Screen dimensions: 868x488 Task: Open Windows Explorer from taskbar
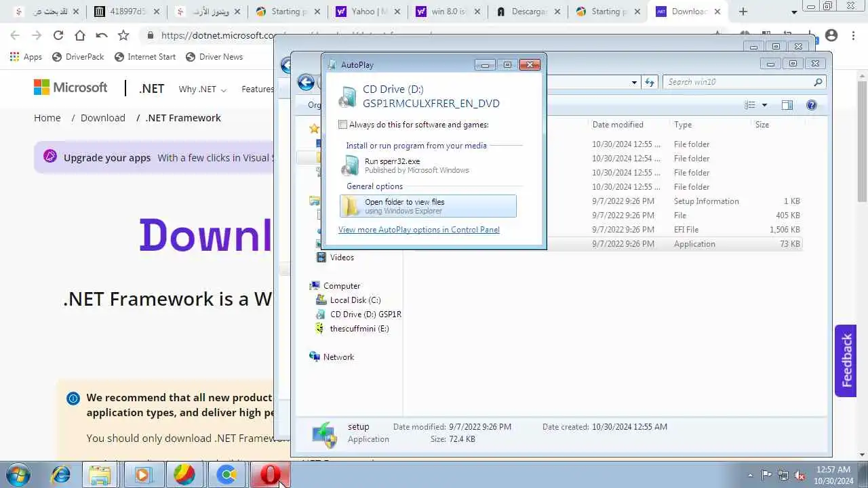point(100,475)
